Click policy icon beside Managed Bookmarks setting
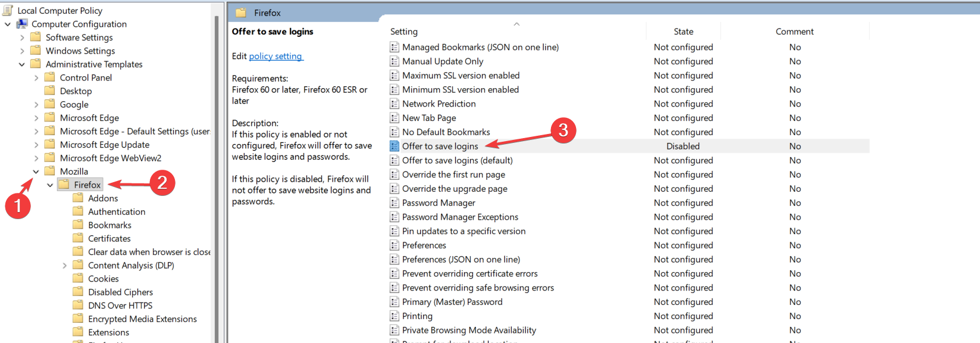This screenshot has width=980, height=343. (x=394, y=47)
